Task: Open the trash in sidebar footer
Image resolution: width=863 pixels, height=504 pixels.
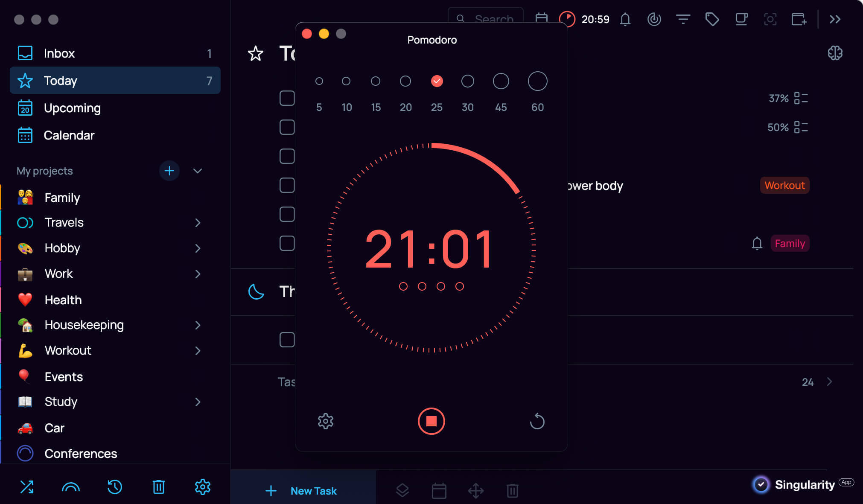Action: tap(159, 487)
